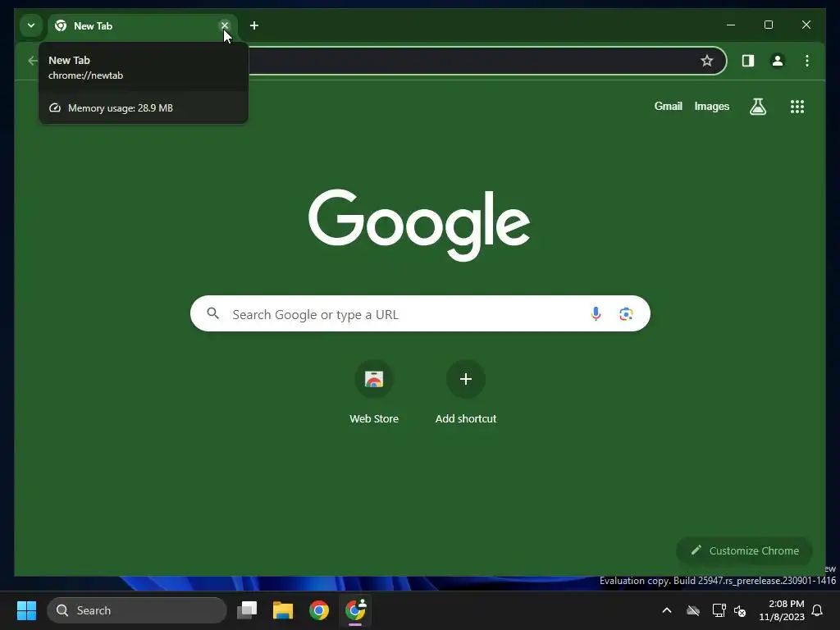Open the network tray icon
840x630 pixels.
(x=719, y=610)
